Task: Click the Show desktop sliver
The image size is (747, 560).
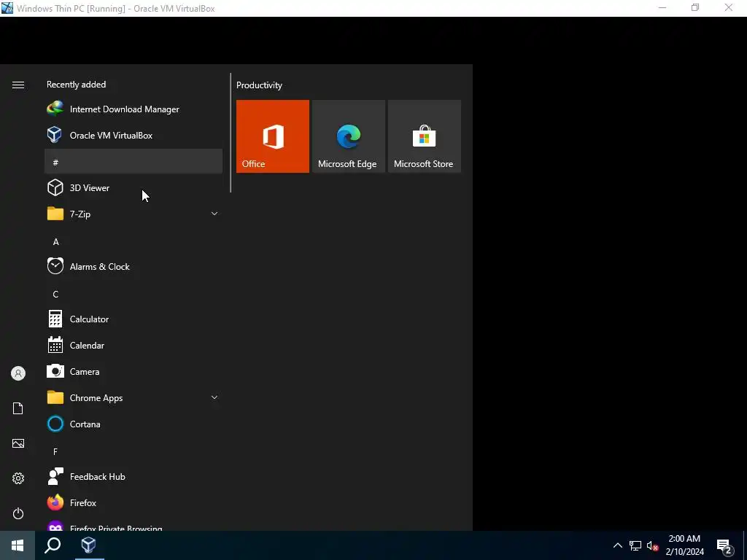Action: [x=745, y=545]
